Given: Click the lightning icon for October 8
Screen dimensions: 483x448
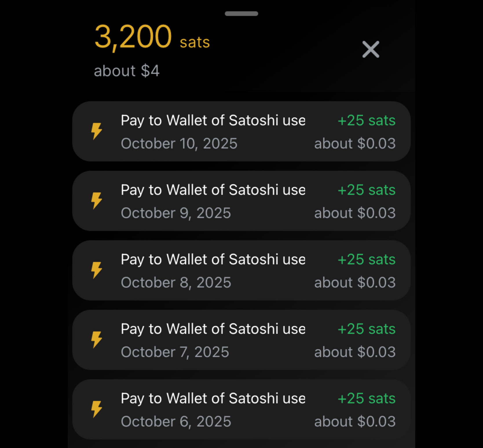Looking at the screenshot, I should coord(96,270).
